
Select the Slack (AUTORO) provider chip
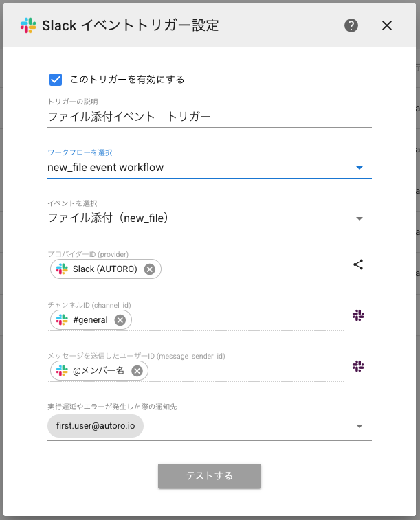pyautogui.click(x=105, y=269)
